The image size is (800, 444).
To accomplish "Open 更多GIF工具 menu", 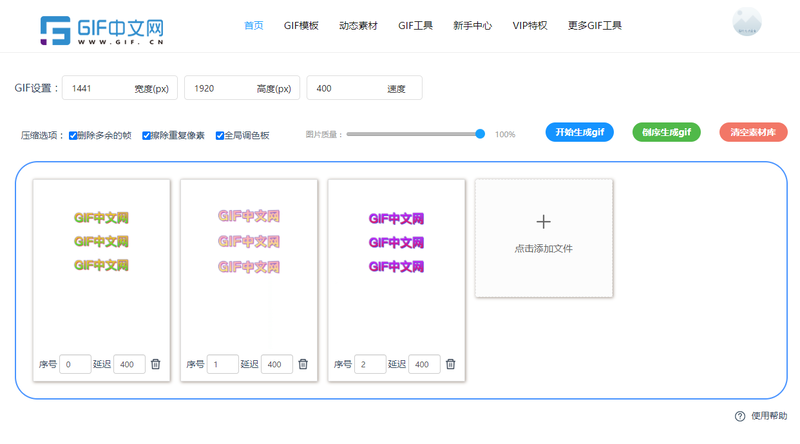I will (594, 26).
